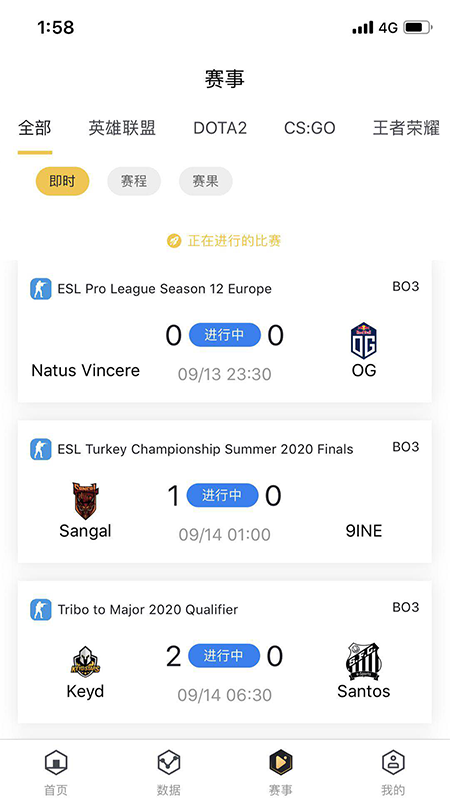Viewport: 450px width, 800px height.
Task: Tap the Sangal team logo
Action: point(85,501)
